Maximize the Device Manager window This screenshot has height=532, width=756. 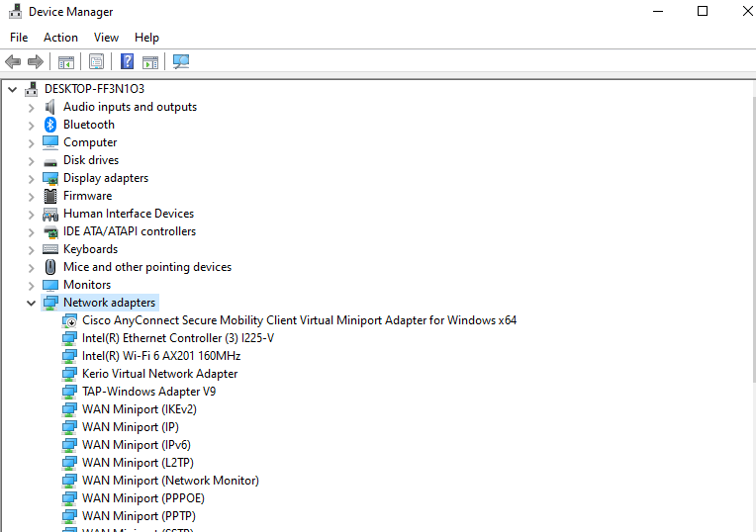pyautogui.click(x=703, y=11)
